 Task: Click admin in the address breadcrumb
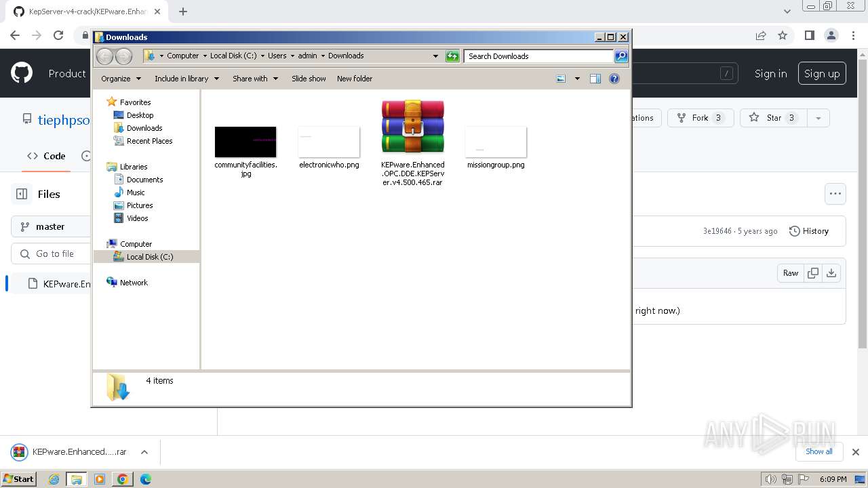[x=307, y=56]
